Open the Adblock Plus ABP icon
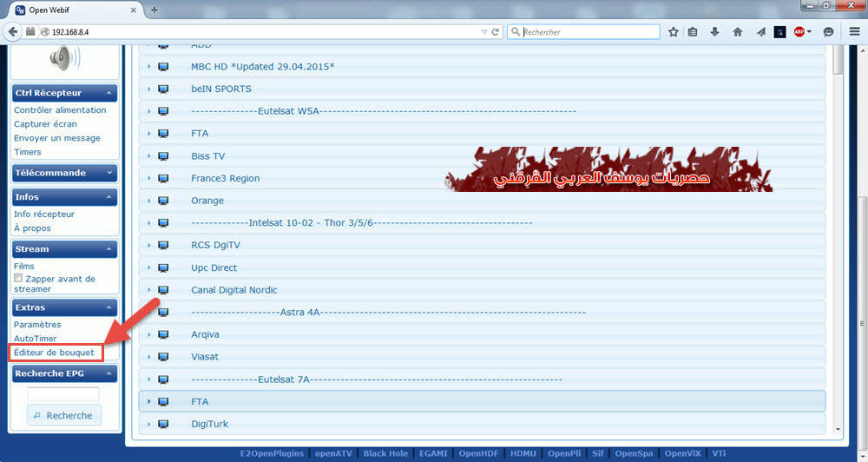 pos(799,32)
